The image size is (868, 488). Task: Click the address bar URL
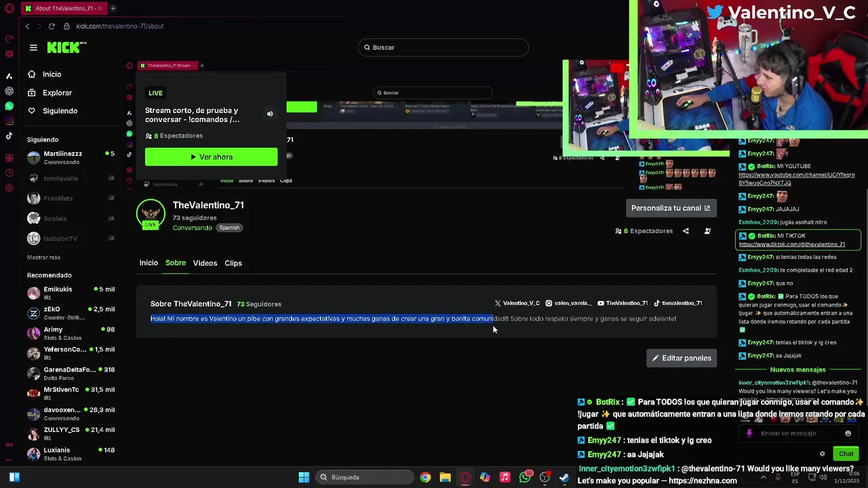120,26
